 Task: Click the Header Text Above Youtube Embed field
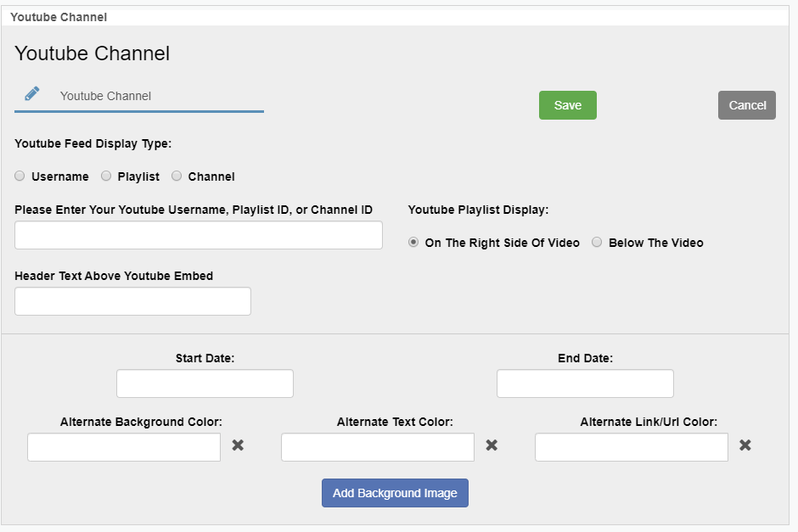click(x=132, y=301)
